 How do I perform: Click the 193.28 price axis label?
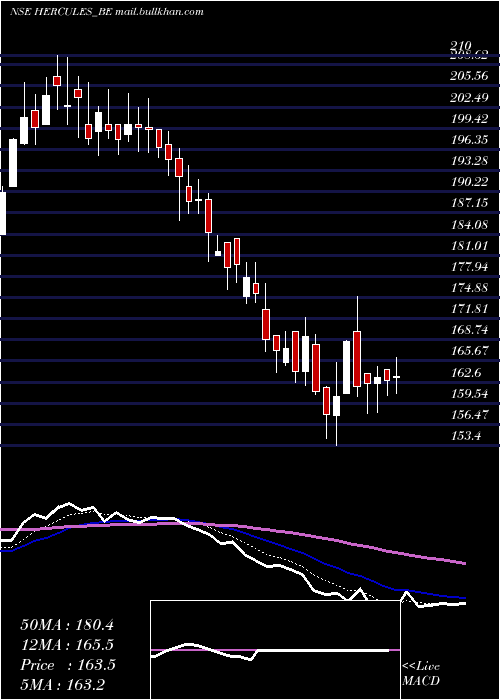tap(469, 161)
